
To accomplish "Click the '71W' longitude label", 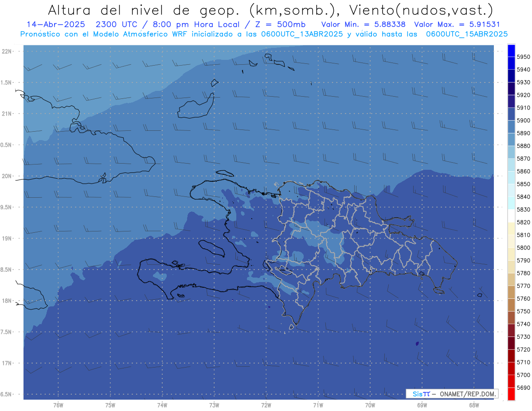I will (x=318, y=405).
